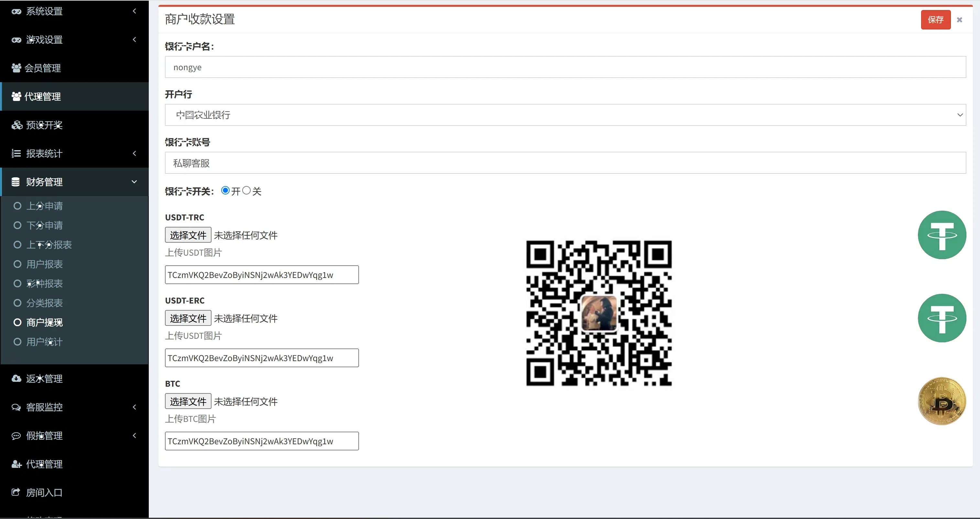Focus the USDT-ERC wallet address field

pos(262,358)
